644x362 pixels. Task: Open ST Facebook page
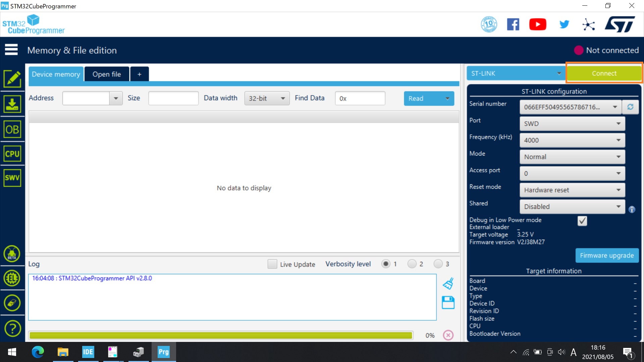(513, 24)
